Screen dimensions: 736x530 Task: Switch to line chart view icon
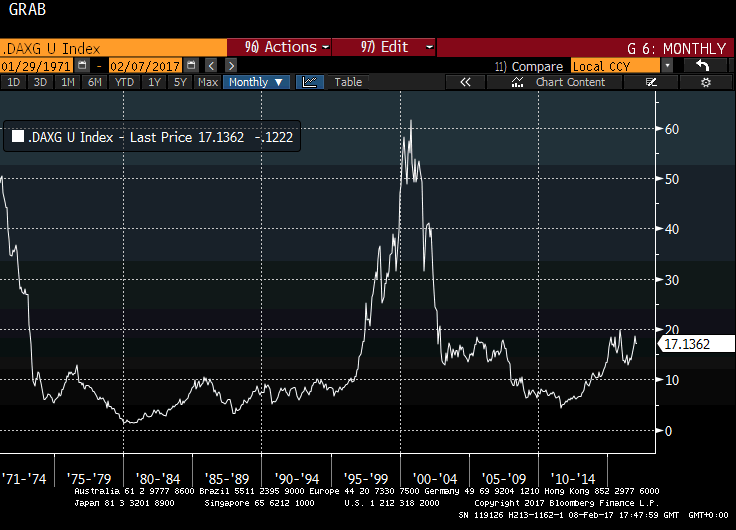pos(309,82)
